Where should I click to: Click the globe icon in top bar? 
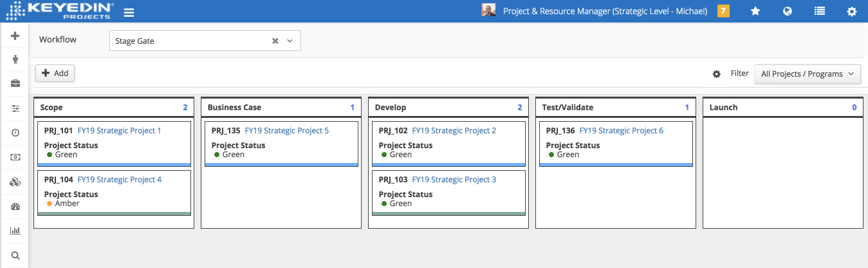pyautogui.click(x=787, y=11)
